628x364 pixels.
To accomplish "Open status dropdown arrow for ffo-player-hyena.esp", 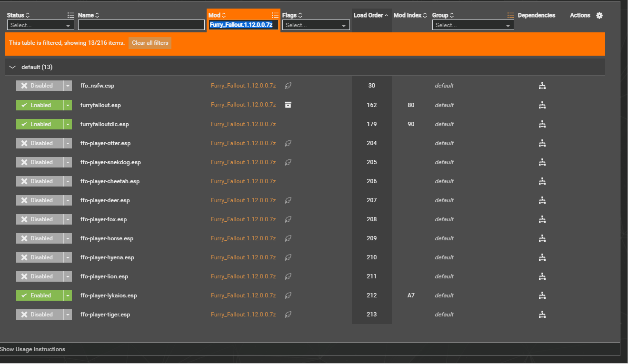I will 68,257.
